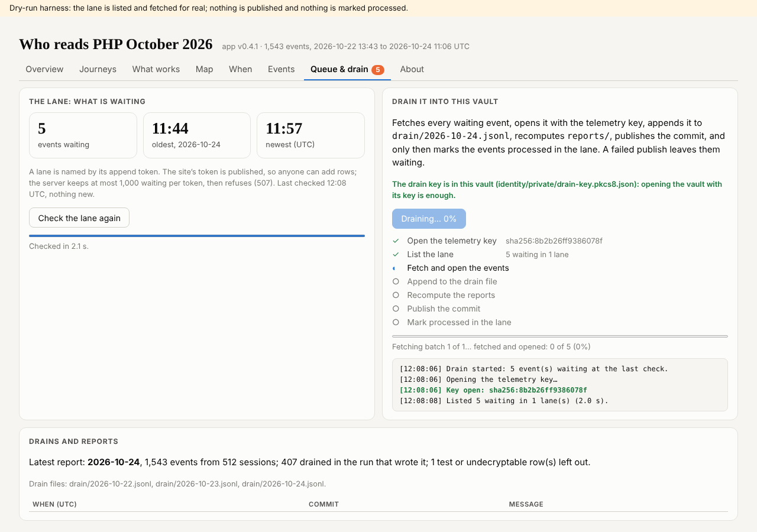Image resolution: width=757 pixels, height=532 pixels.
Task: Click the green 'Key open' log line
Action: 493,390
